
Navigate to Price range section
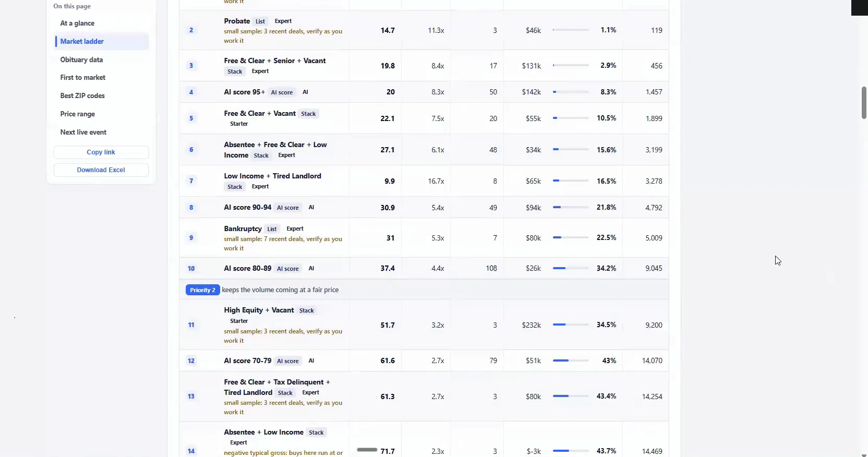tap(77, 114)
